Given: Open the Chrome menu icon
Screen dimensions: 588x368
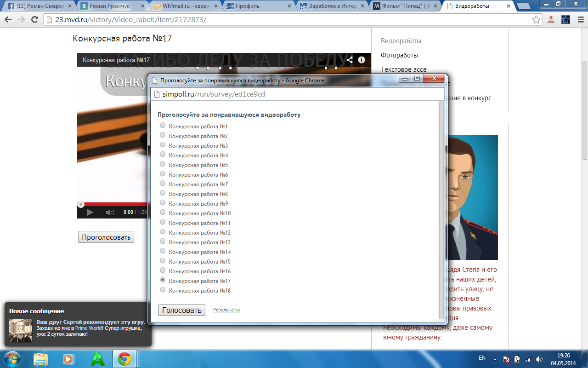Looking at the screenshot, I should [x=580, y=20].
